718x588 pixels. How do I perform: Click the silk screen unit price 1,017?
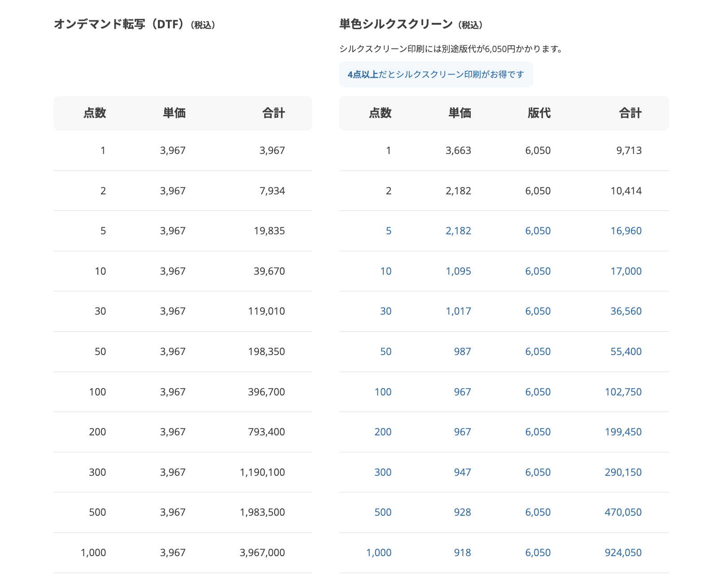[x=458, y=312]
